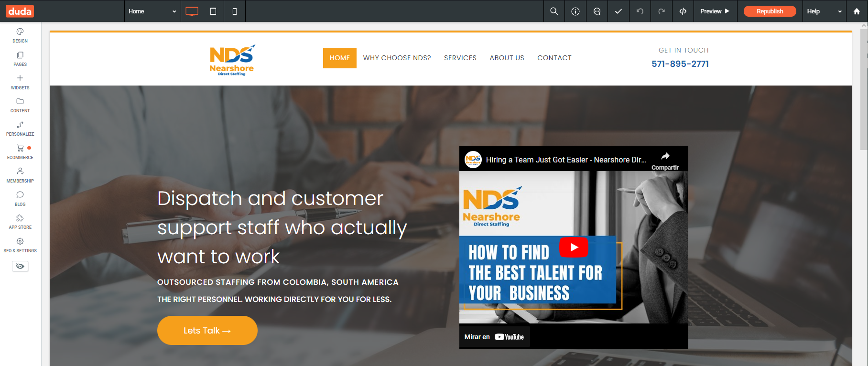
Task: Toggle the eye visibility button in sidebar
Action: 20,266
